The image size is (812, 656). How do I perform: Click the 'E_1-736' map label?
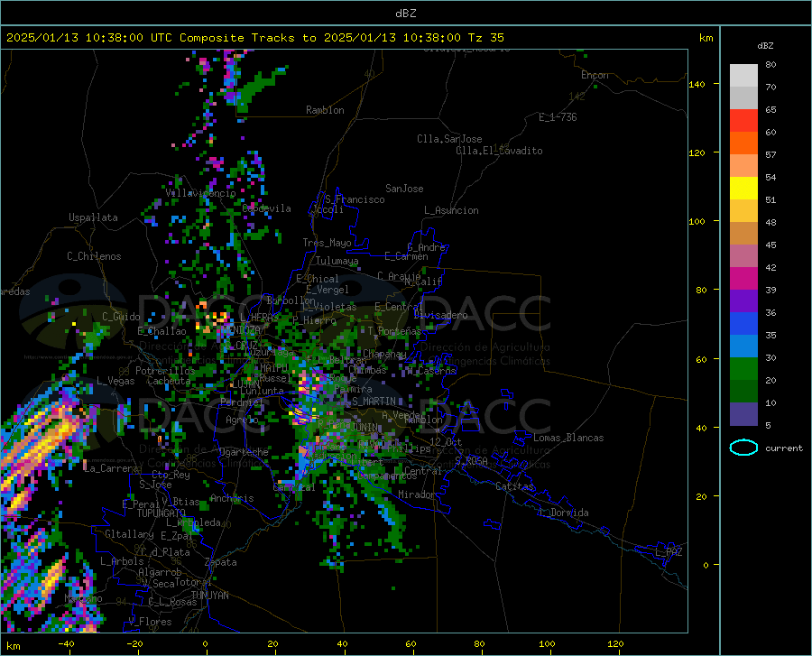click(558, 117)
